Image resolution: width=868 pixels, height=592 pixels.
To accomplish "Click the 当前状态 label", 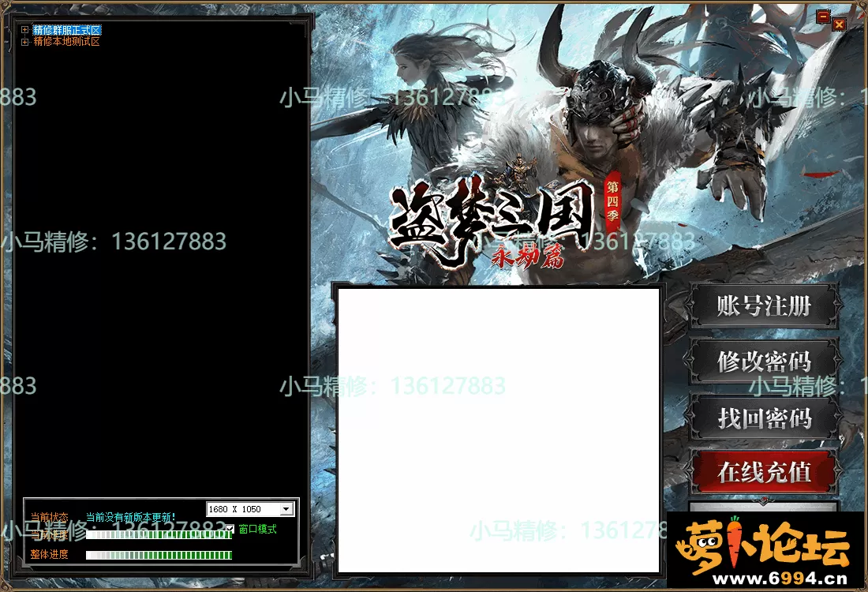I will (x=49, y=517).
